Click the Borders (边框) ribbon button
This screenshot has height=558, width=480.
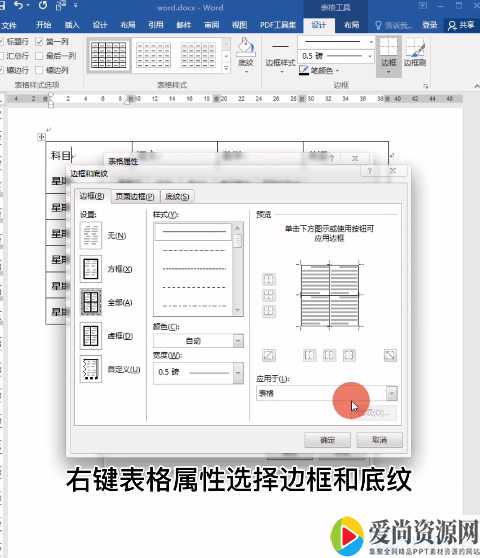click(x=389, y=56)
